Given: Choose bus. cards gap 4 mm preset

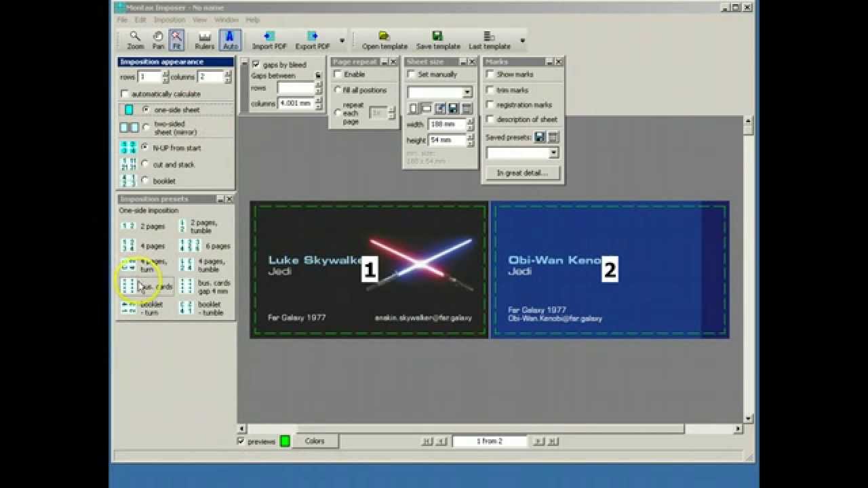Looking at the screenshot, I should pos(205,287).
